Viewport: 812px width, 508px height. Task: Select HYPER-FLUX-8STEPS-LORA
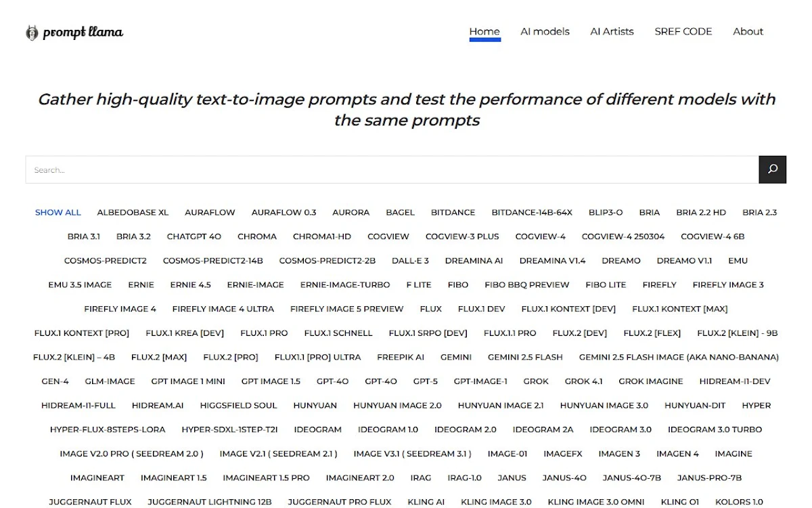108,429
